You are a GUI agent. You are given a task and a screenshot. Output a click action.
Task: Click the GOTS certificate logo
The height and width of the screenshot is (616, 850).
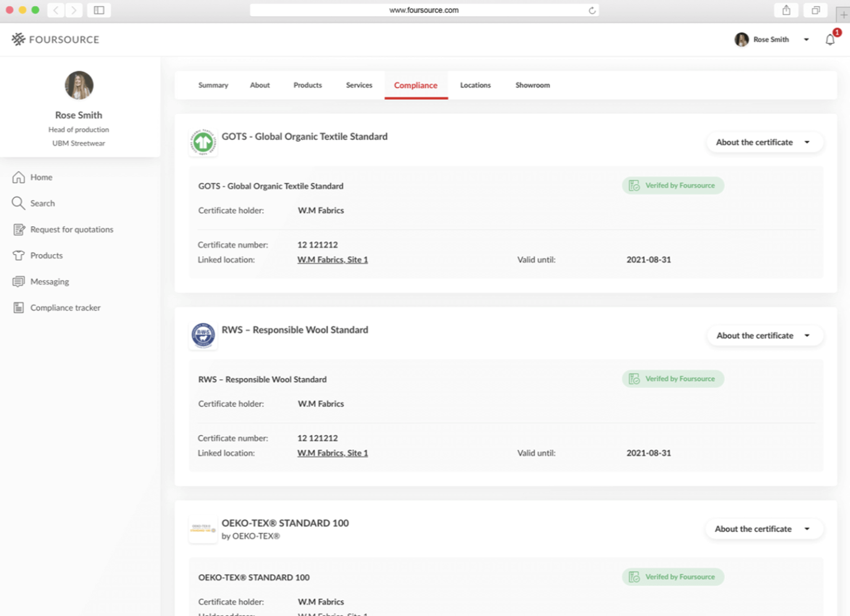coord(203,143)
